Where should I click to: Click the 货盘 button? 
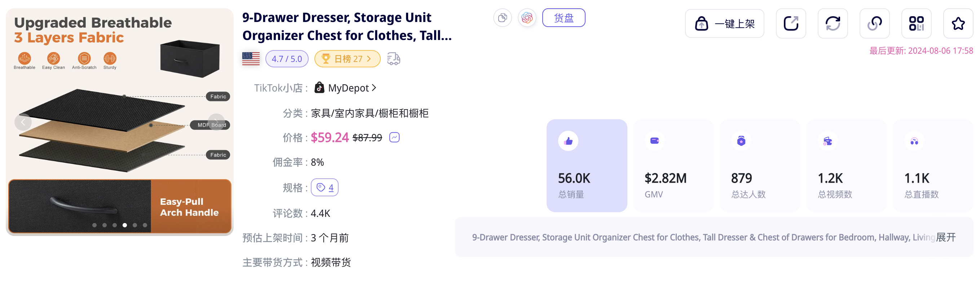click(x=564, y=18)
